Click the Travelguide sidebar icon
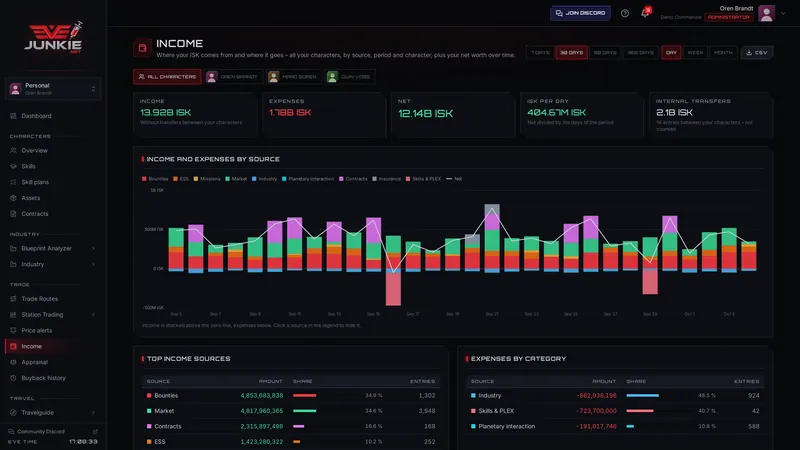 pos(13,413)
